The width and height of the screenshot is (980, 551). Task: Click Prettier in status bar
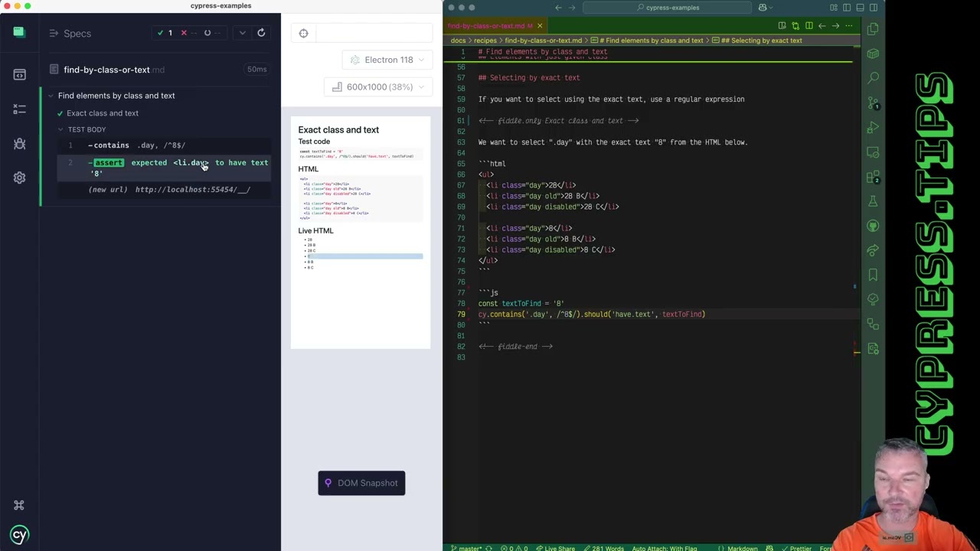pos(796,548)
